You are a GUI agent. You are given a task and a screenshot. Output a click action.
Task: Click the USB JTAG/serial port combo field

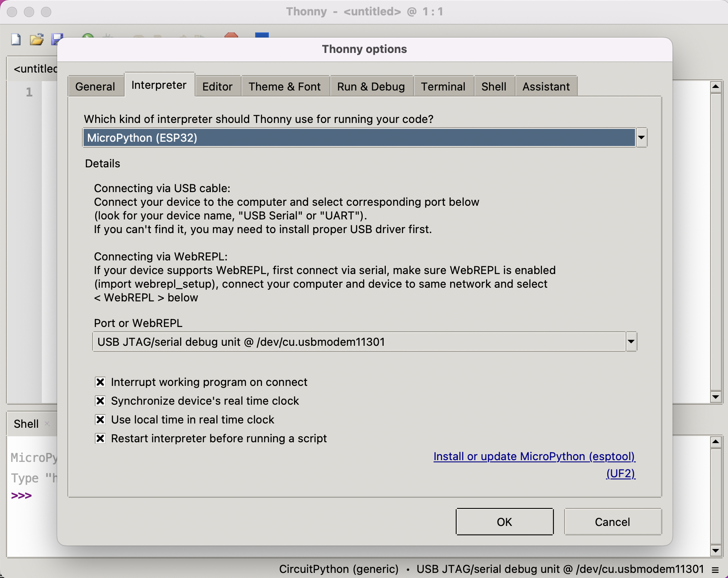point(359,342)
